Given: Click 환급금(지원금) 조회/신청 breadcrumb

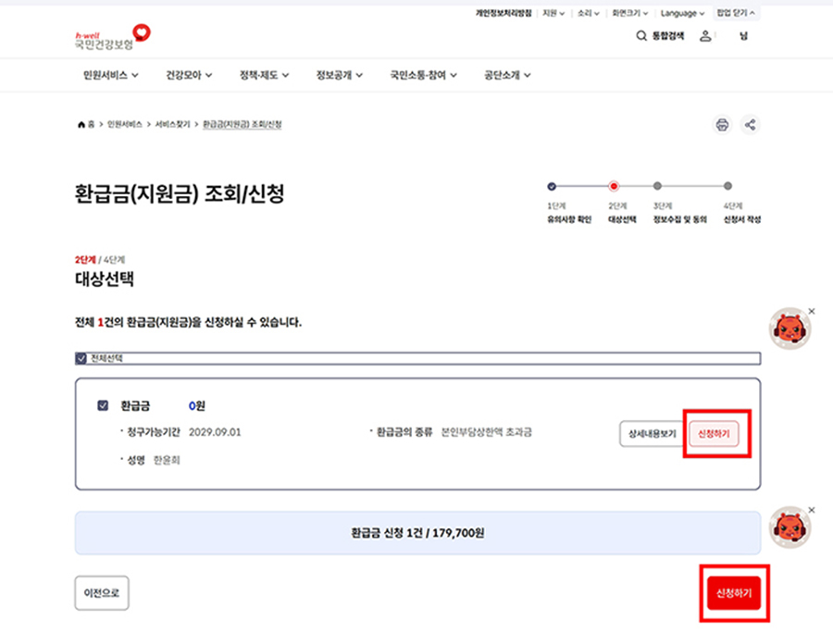Looking at the screenshot, I should tap(242, 124).
